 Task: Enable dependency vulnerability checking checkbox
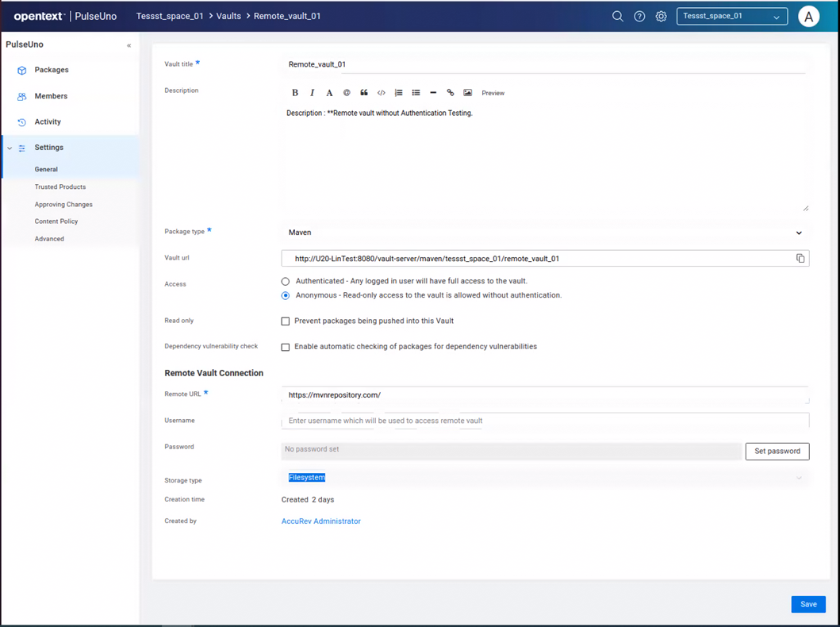(x=286, y=347)
